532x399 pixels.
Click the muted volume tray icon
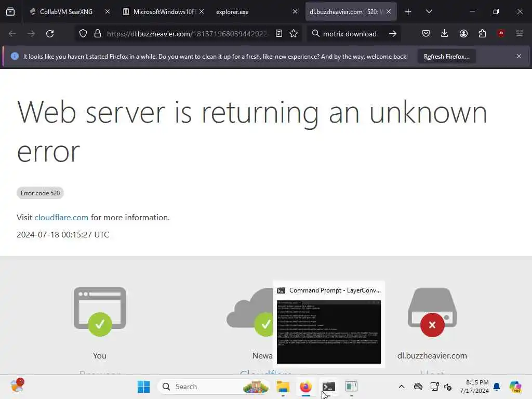pos(448,387)
